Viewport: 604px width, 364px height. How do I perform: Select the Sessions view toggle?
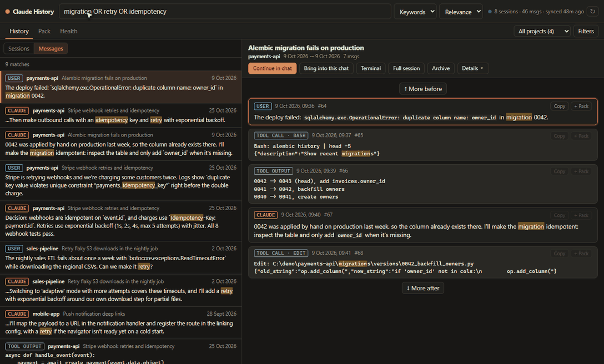tap(18, 48)
